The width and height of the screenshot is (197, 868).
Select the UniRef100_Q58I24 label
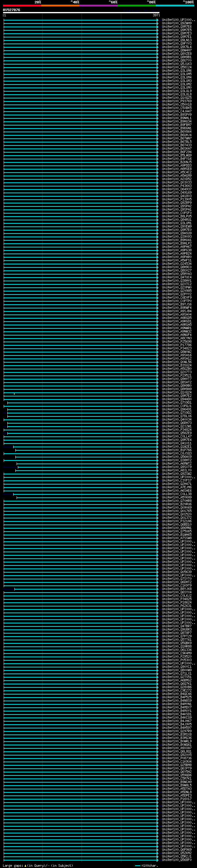[x=176, y=67]
